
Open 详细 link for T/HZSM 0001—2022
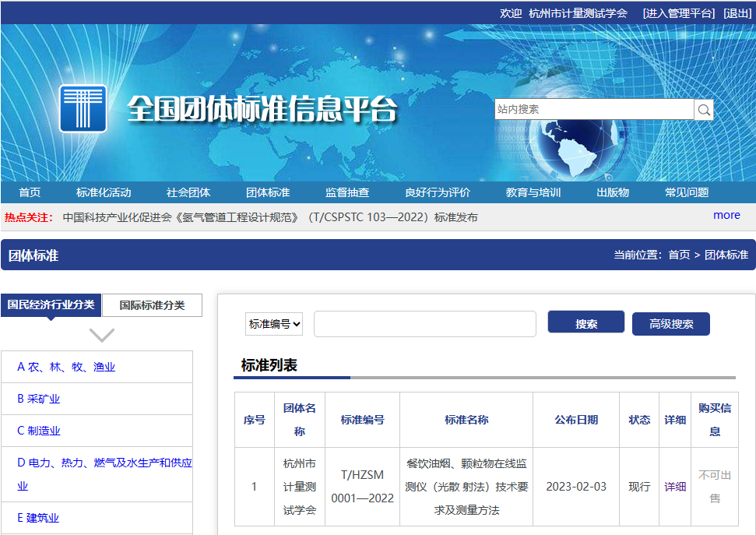pyautogui.click(x=675, y=487)
